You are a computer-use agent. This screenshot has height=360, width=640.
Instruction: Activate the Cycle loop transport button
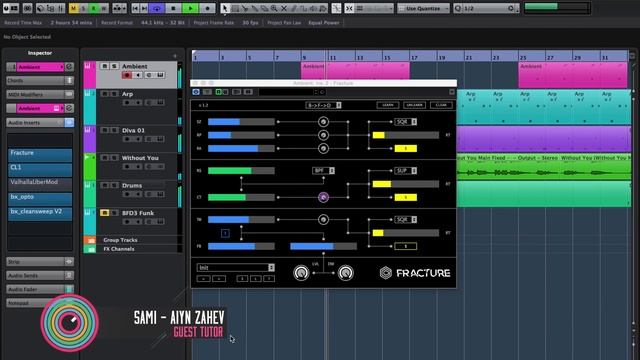pyautogui.click(x=157, y=8)
